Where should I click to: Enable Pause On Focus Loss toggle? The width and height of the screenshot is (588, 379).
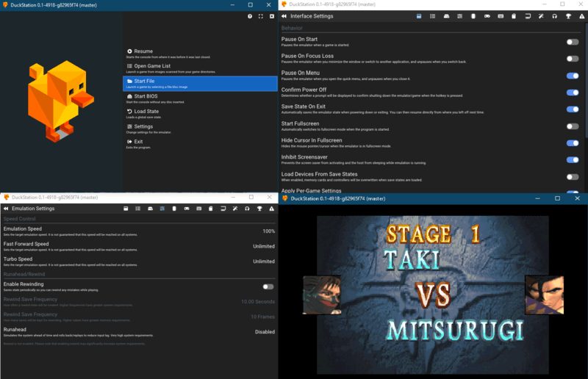click(573, 59)
